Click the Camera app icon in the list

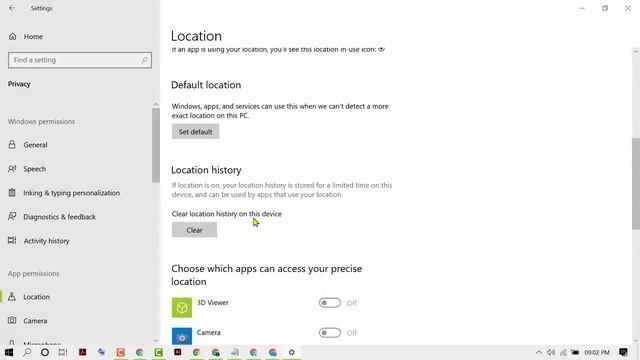pos(182,336)
